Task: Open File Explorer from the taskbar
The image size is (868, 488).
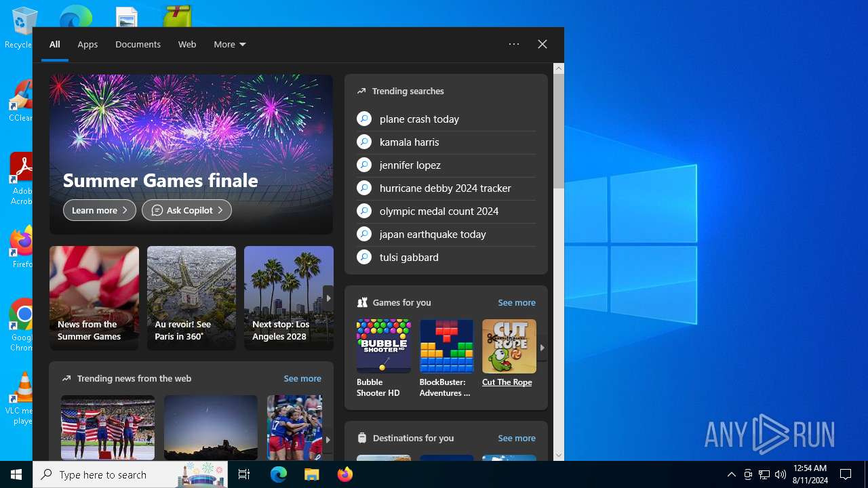Action: pos(311,474)
